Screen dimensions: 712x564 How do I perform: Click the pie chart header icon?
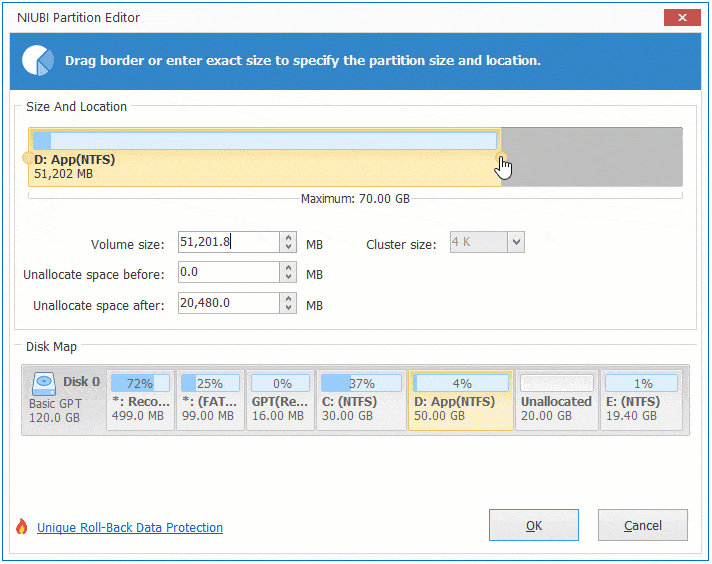(x=38, y=60)
